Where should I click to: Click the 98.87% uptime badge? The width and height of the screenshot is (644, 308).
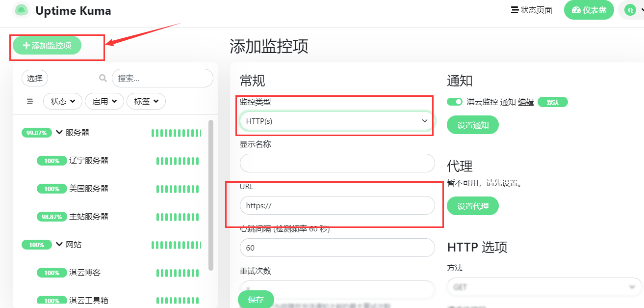[52, 217]
